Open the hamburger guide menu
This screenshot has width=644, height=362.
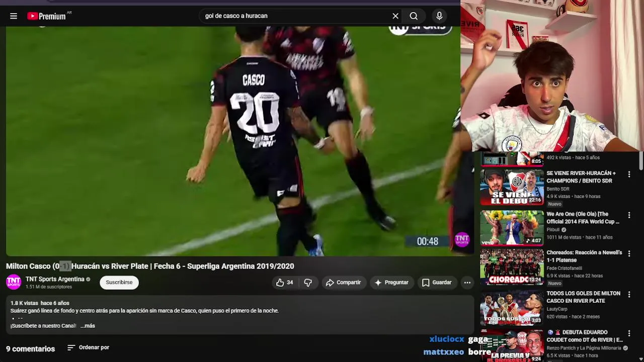(14, 16)
